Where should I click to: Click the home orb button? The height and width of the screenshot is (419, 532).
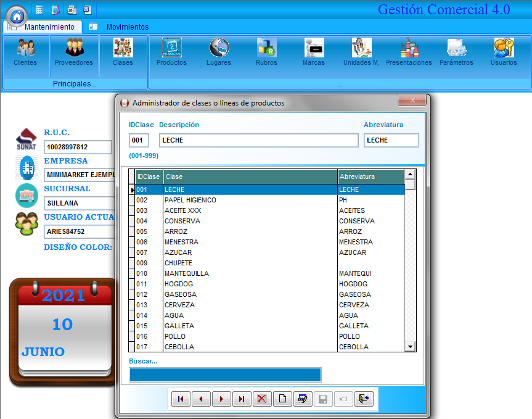click(x=17, y=15)
